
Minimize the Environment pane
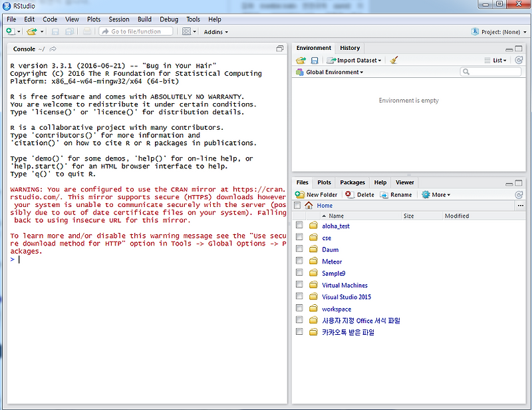point(509,49)
